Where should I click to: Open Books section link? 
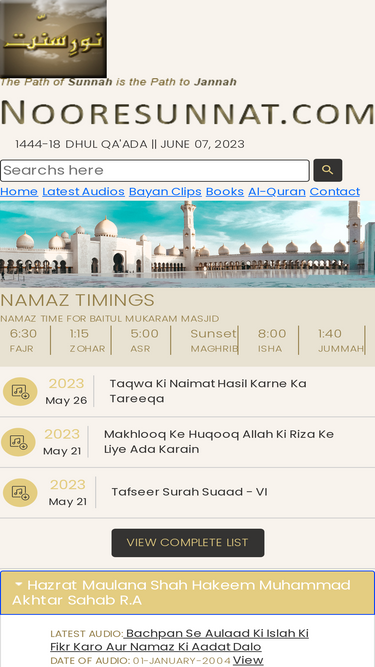[224, 192]
